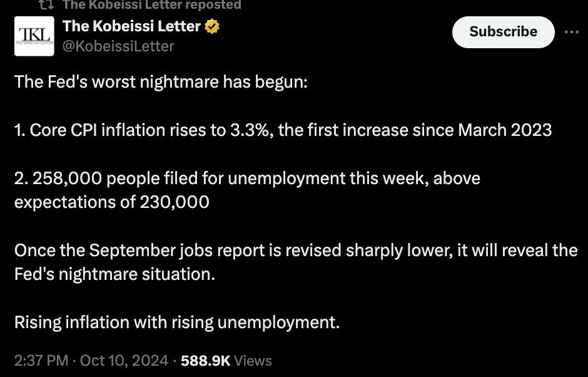This screenshot has height=377, width=588.
Task: Click the TKL profile avatar
Action: pos(34,36)
